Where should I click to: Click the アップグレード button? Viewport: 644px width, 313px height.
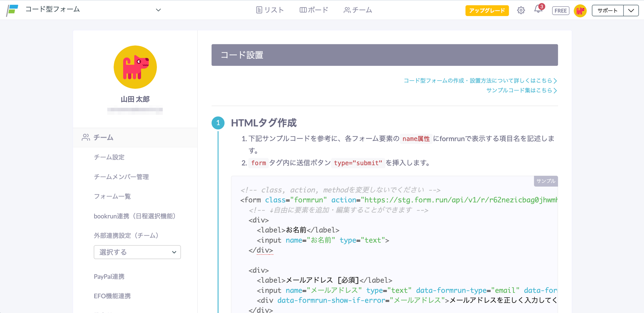487,11
